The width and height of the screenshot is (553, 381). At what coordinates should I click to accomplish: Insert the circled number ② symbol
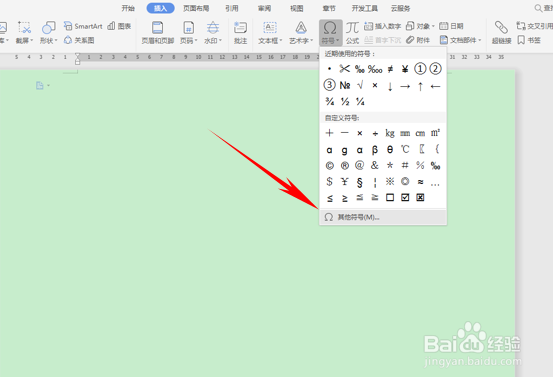[x=435, y=69]
